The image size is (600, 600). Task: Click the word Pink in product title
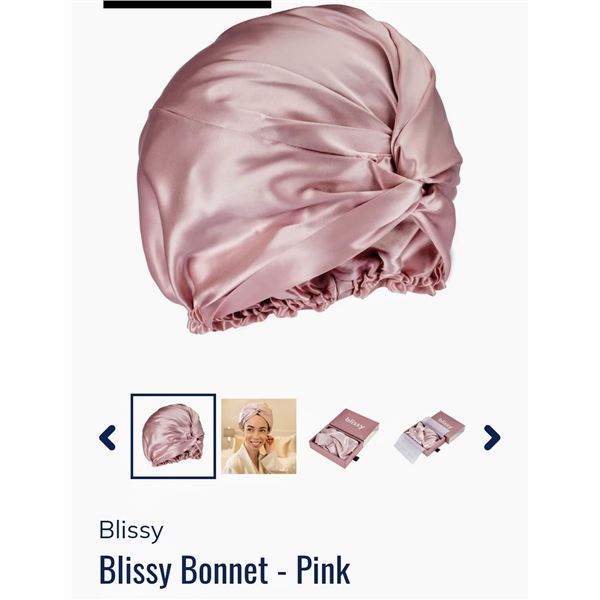point(323,571)
